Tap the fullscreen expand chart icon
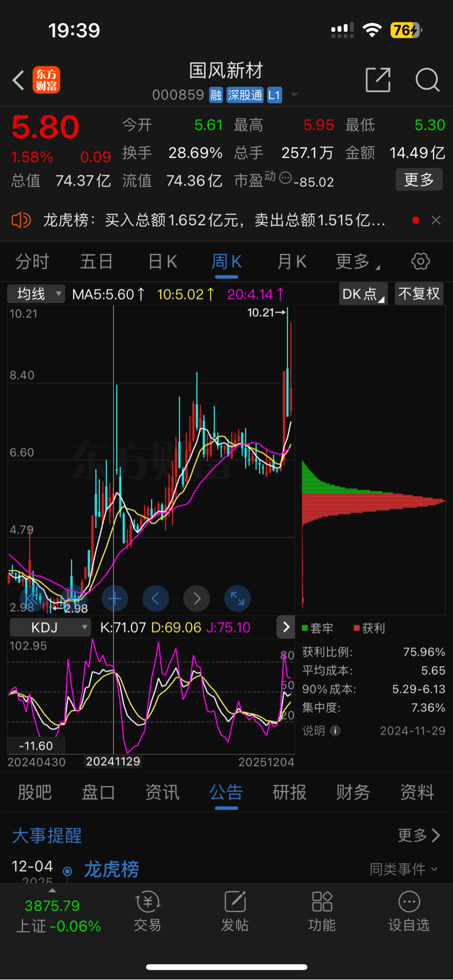This screenshot has height=980, width=453. click(x=238, y=599)
